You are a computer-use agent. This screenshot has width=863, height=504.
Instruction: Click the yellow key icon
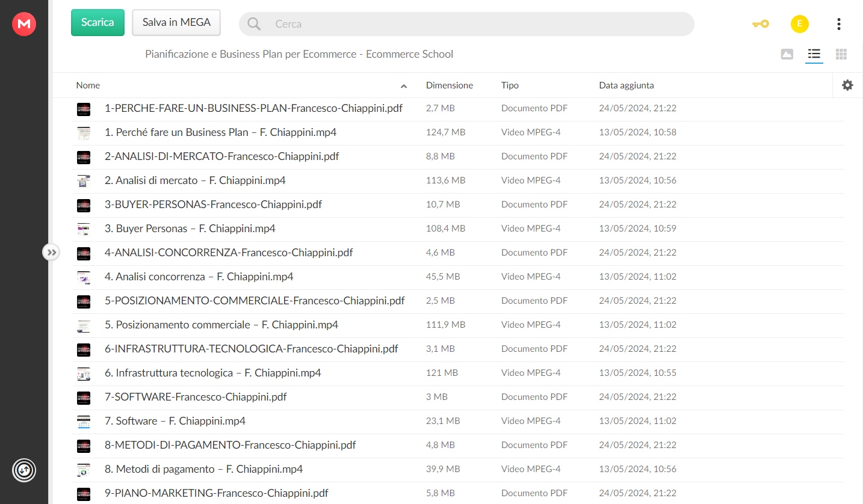(x=761, y=24)
